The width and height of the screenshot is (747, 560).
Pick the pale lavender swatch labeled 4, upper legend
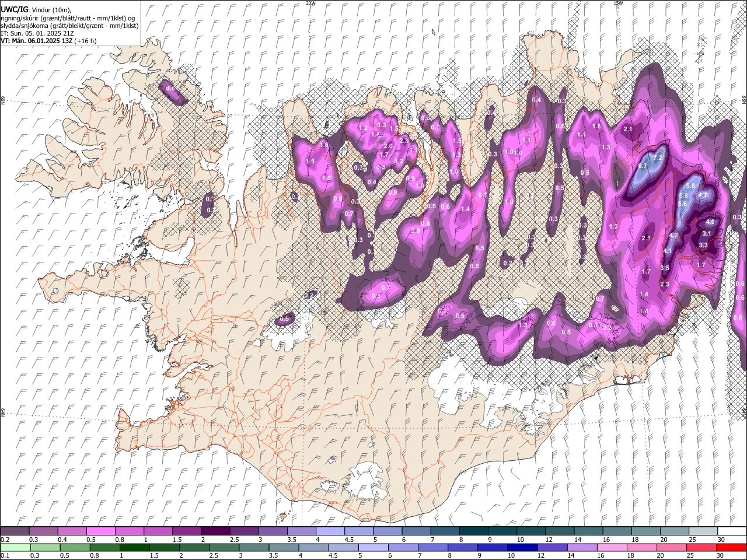pyautogui.click(x=330, y=531)
